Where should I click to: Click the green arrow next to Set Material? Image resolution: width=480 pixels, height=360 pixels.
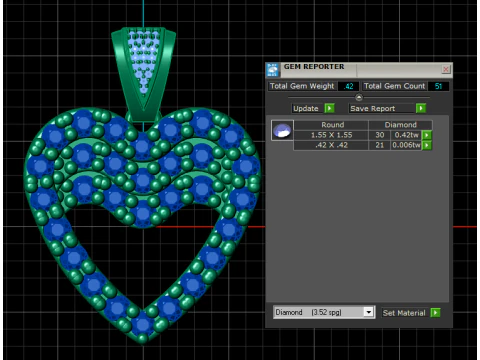click(435, 313)
